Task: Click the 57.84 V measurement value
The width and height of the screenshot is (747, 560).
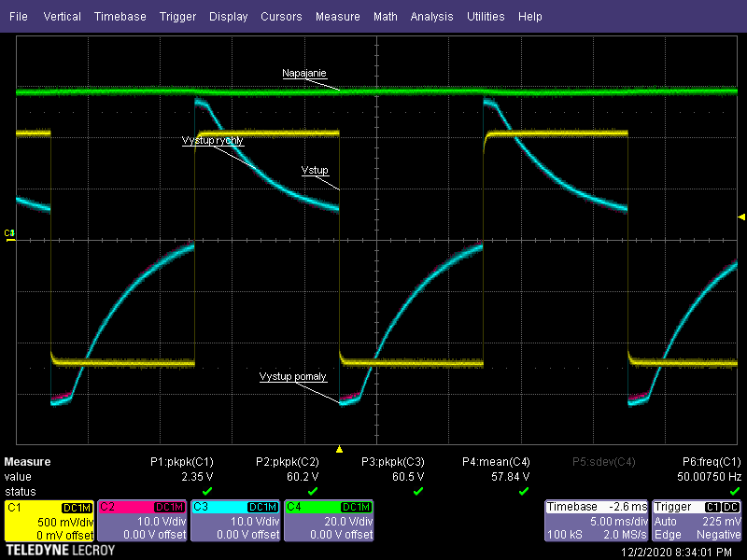Action: [x=510, y=477]
